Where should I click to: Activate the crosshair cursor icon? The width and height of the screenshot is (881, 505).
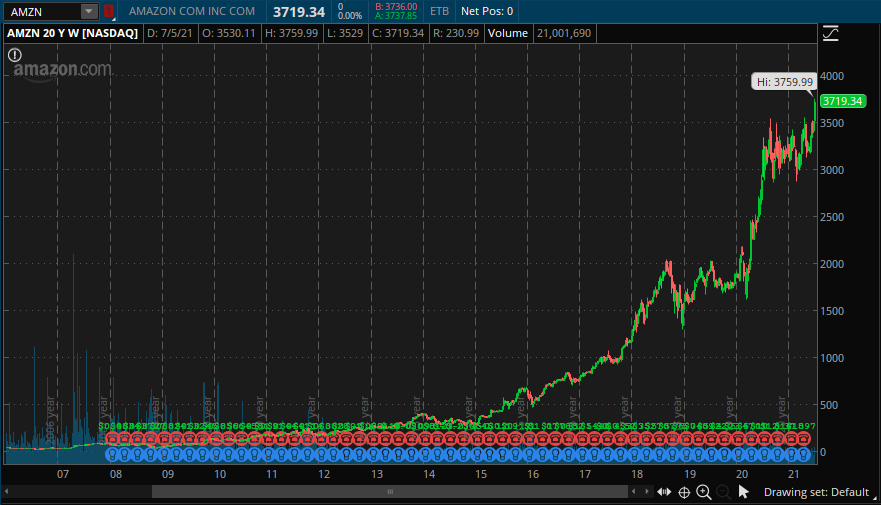pos(684,493)
